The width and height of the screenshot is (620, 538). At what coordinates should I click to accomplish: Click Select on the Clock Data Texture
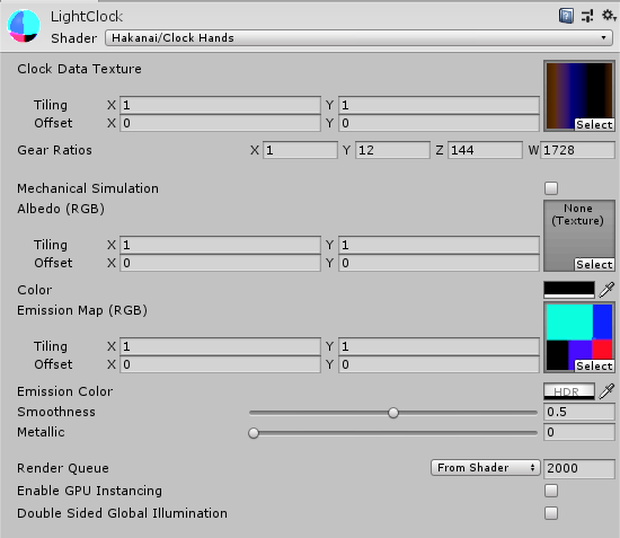(x=594, y=125)
